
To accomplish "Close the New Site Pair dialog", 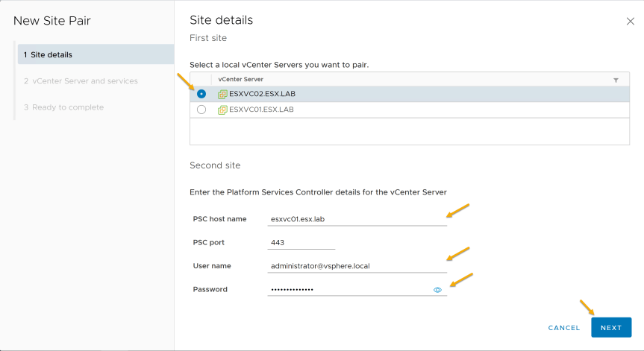I will coord(630,22).
